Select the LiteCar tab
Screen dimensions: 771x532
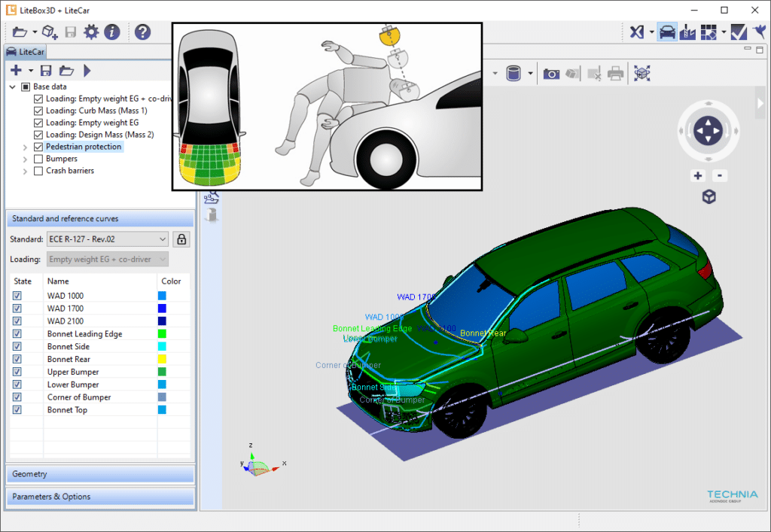pyautogui.click(x=26, y=52)
